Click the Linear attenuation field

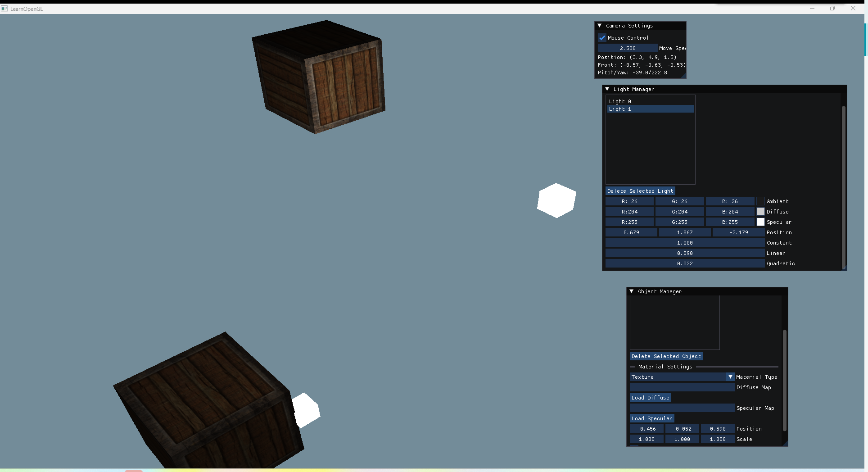(685, 253)
